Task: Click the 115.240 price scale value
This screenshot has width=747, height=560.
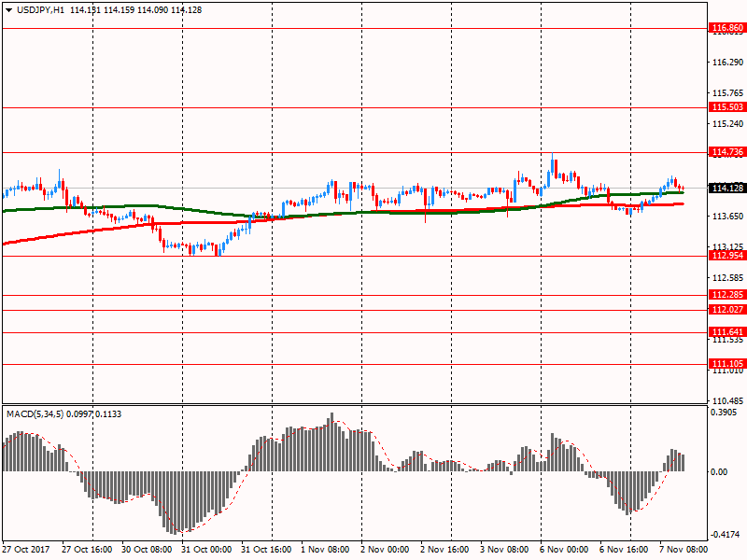Action: [727, 124]
